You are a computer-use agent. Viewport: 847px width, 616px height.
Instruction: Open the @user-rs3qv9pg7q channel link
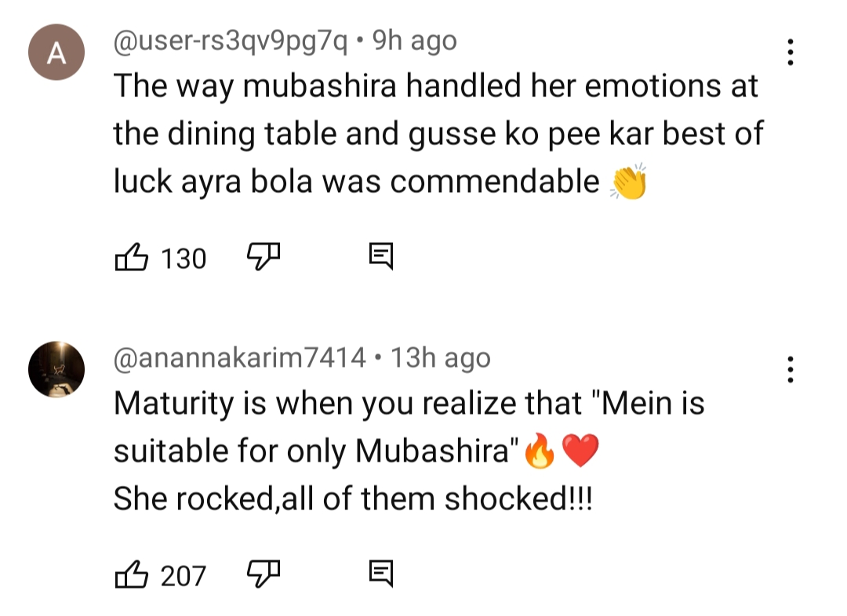(231, 41)
